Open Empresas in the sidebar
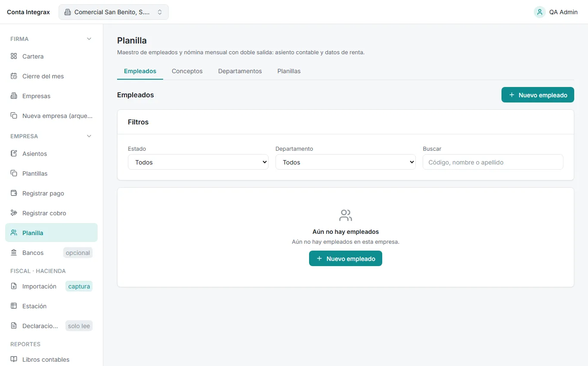 click(x=52, y=96)
